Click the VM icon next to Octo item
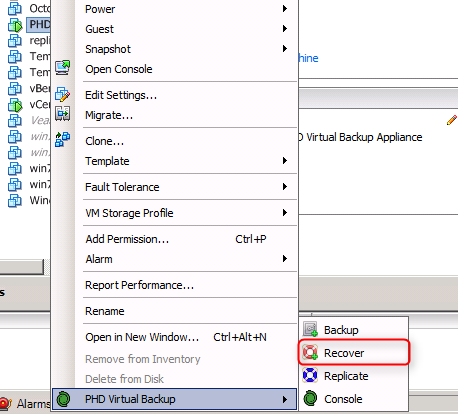The height and width of the screenshot is (415, 458). coord(15,9)
